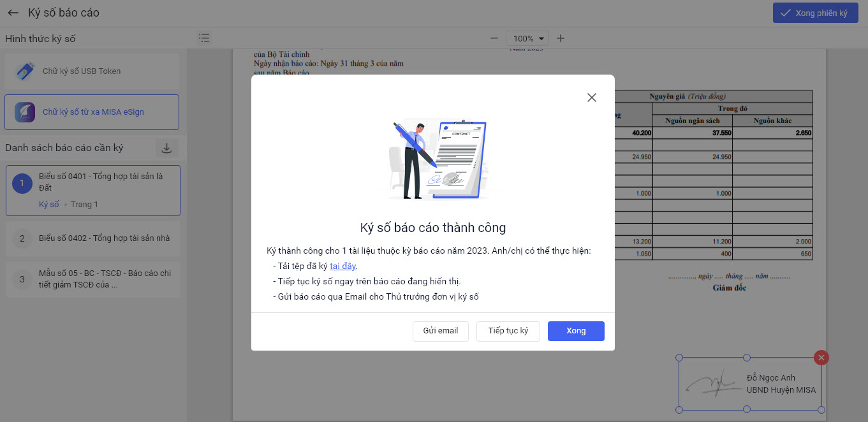This screenshot has height=422, width=868.
Task: Open Biểu số 0402 - Tổng hợp tài sản nhà
Action: [x=93, y=238]
